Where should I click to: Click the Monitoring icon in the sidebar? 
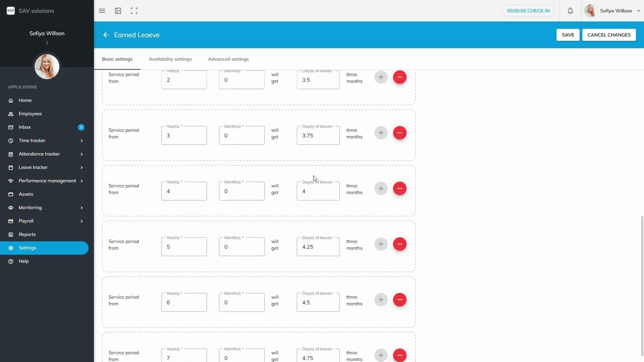(11, 208)
